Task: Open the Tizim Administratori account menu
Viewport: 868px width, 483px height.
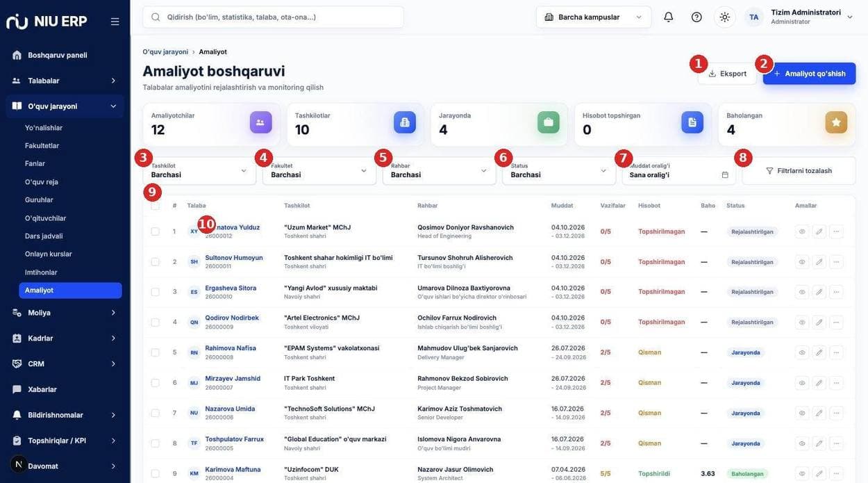Action: coord(799,17)
